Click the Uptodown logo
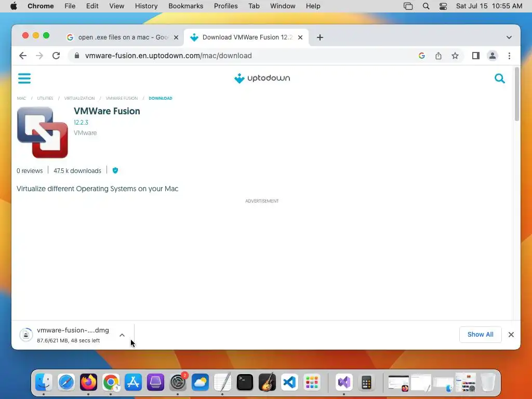 pos(262,78)
